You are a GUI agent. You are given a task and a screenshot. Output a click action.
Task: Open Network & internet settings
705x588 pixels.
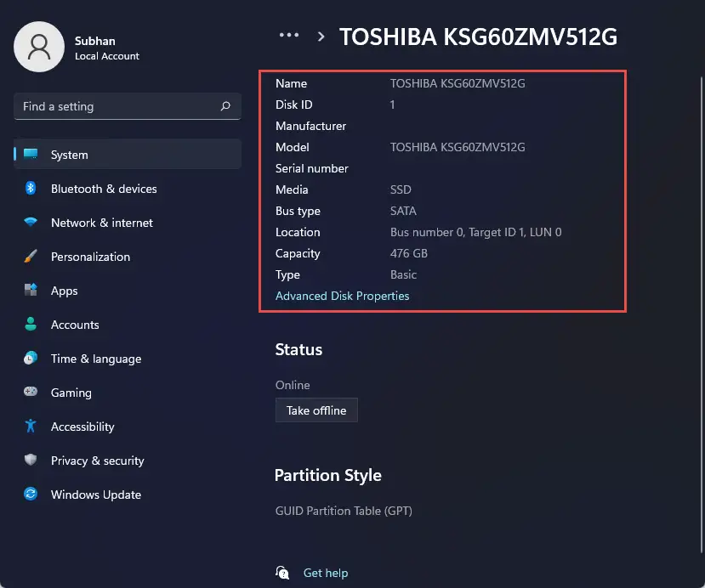(x=128, y=223)
